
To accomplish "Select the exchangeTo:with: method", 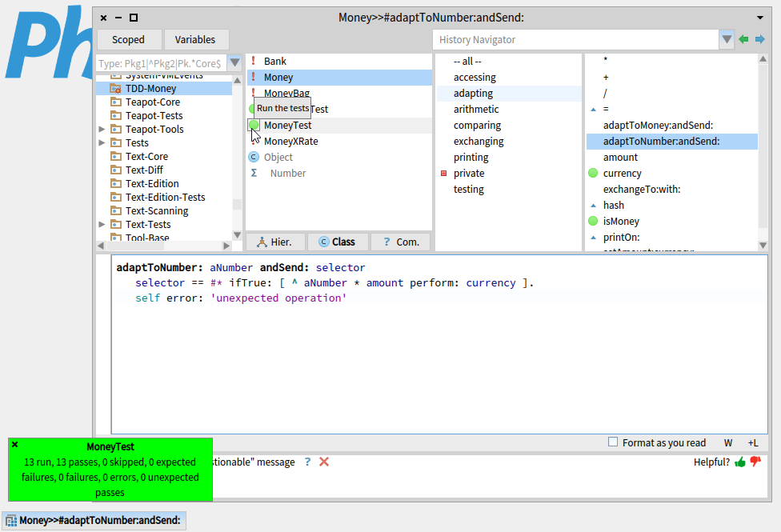I will pos(672,189).
